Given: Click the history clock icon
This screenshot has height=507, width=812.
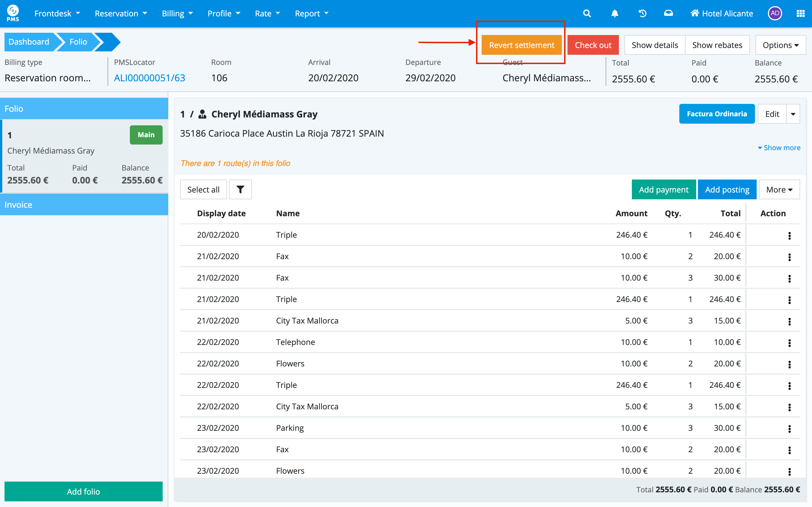Looking at the screenshot, I should 642,14.
